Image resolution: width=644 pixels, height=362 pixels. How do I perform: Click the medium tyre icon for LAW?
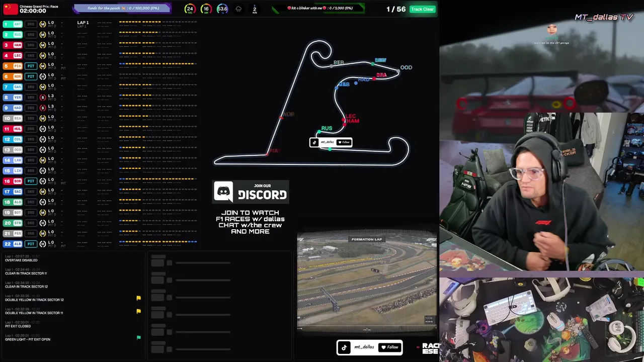pyautogui.click(x=43, y=160)
